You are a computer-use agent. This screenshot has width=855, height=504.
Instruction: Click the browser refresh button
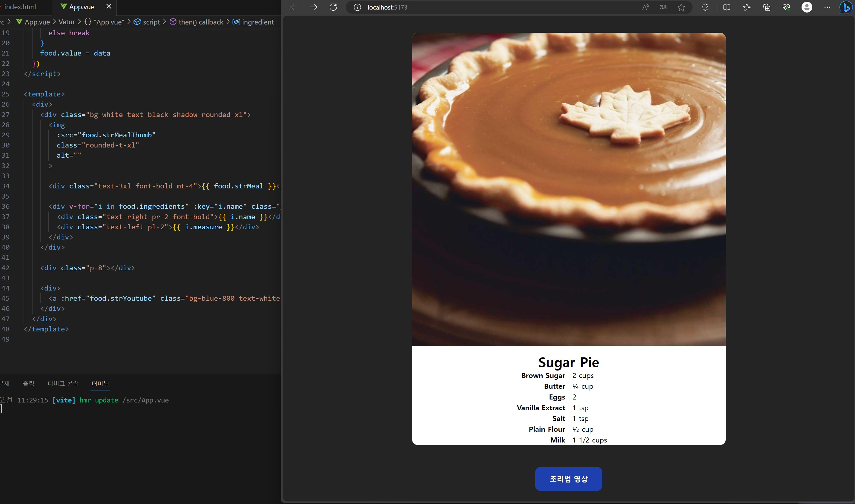(x=333, y=7)
